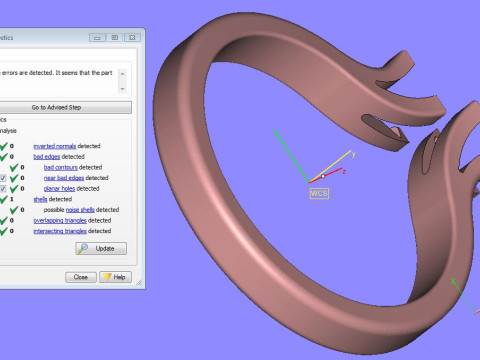480x360 pixels.
Task: Maximize the diagnostics dialog
Action: (115, 37)
